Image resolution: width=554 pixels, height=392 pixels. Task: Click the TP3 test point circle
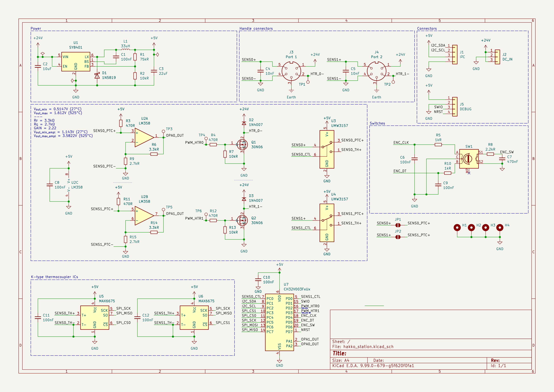click(x=163, y=132)
